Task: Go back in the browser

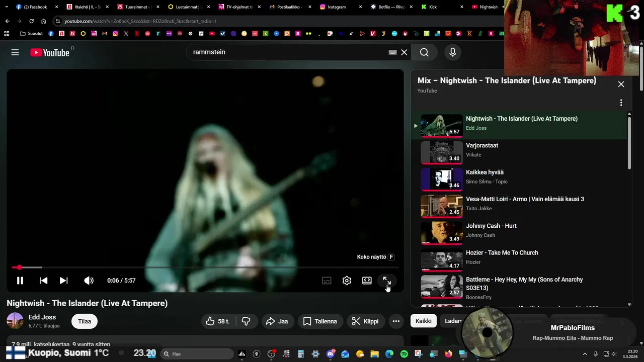Action: 7,21
